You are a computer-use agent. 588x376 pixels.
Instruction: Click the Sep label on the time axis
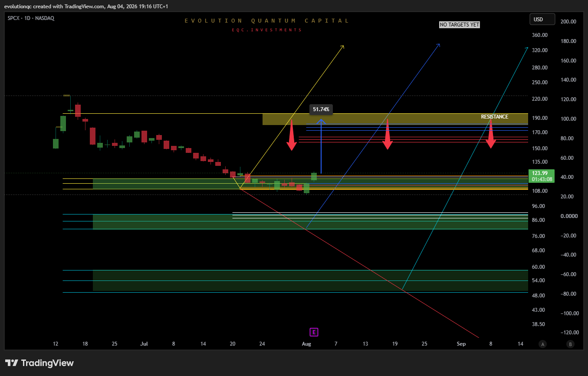(461, 344)
